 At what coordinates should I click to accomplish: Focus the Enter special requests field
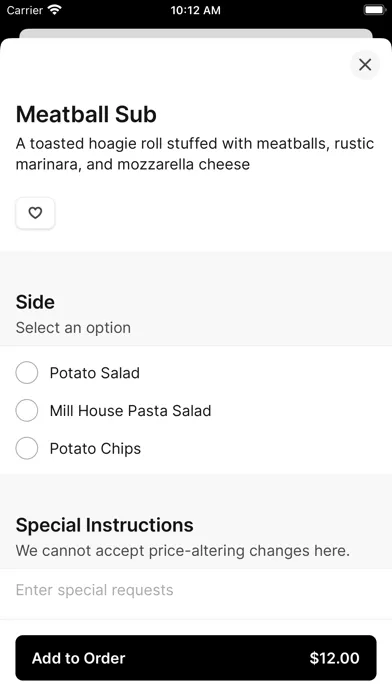(196, 590)
